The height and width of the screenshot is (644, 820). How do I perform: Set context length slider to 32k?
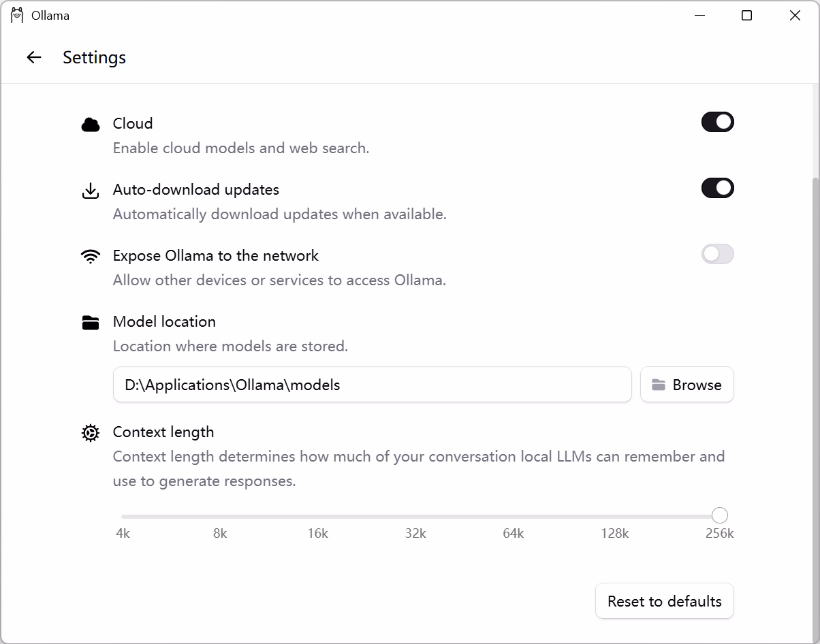[415, 516]
